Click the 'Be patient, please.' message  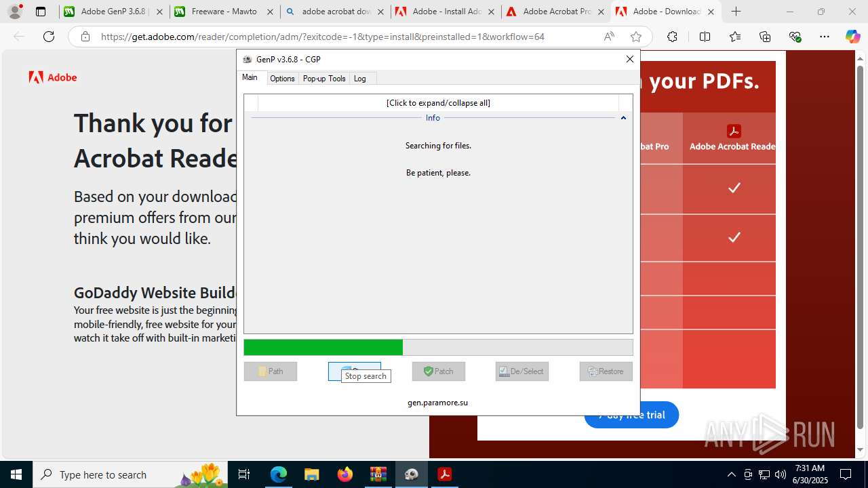point(438,173)
